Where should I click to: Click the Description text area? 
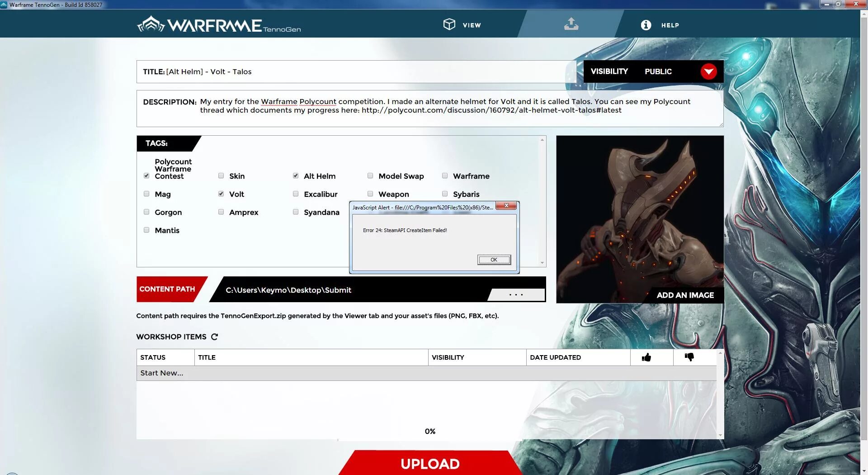click(x=430, y=109)
